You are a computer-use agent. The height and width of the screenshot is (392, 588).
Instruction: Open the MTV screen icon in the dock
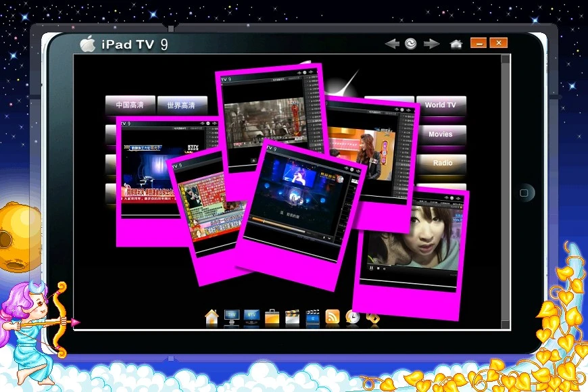tap(251, 317)
